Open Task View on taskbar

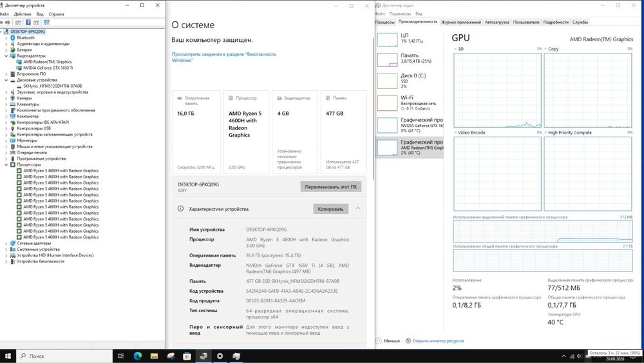[120, 356]
